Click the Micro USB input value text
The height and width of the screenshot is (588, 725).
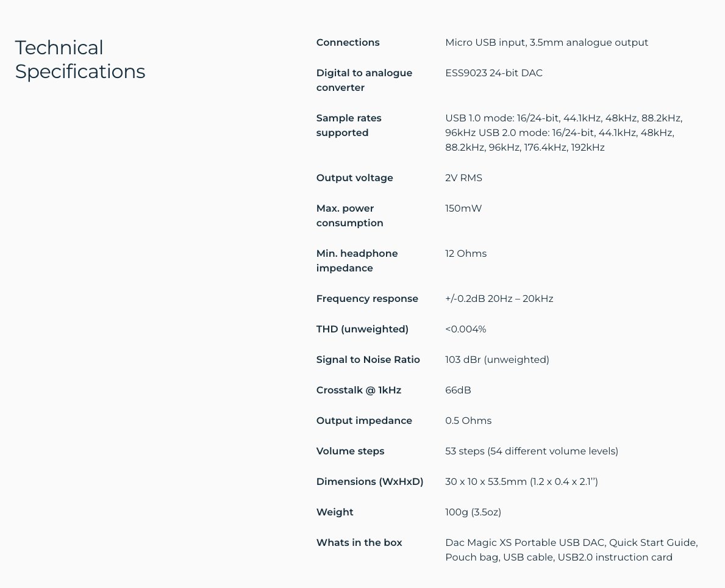(x=546, y=42)
